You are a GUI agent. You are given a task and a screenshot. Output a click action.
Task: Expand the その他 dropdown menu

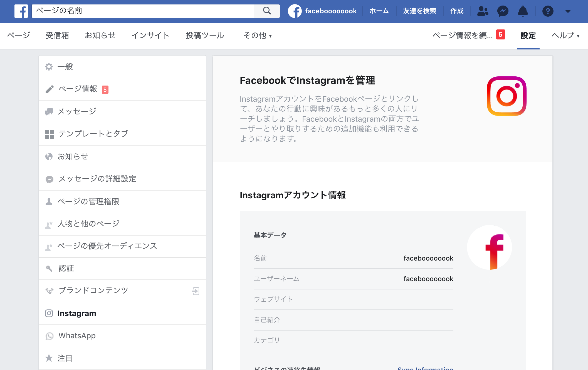pyautogui.click(x=258, y=36)
